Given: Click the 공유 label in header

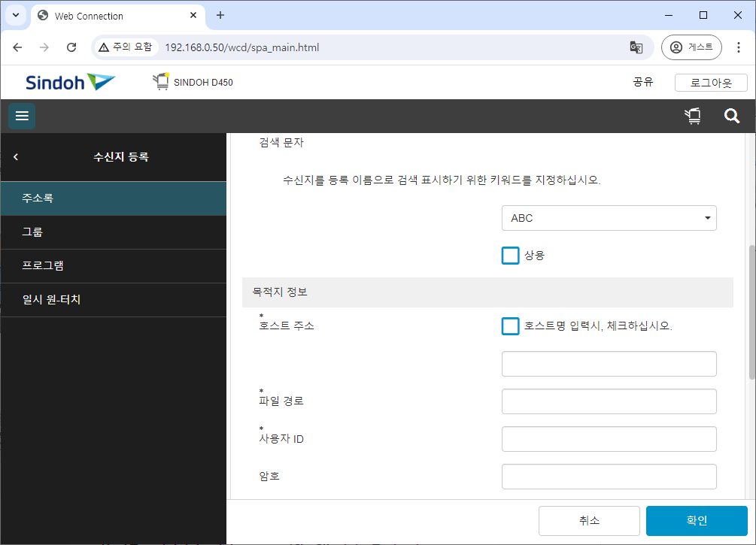Looking at the screenshot, I should 643,83.
